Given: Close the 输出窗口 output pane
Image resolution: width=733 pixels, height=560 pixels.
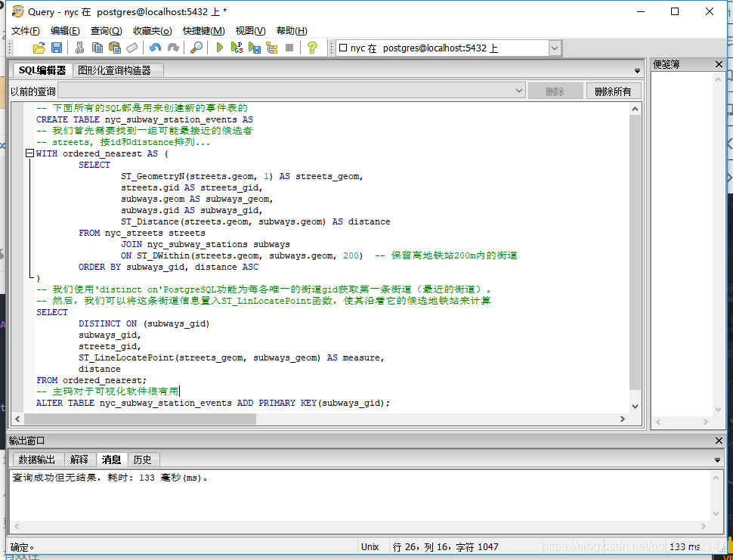Looking at the screenshot, I should (719, 441).
